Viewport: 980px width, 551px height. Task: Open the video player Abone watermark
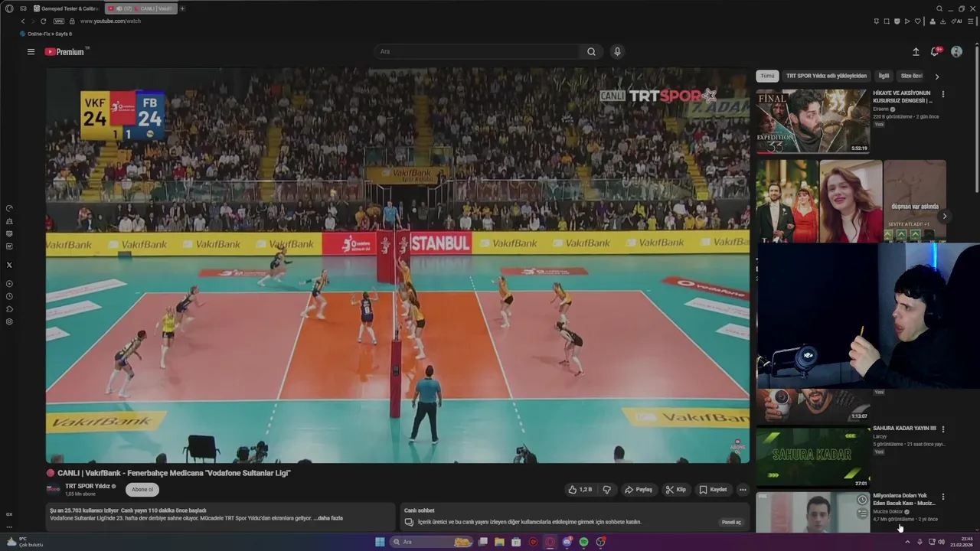(737, 446)
